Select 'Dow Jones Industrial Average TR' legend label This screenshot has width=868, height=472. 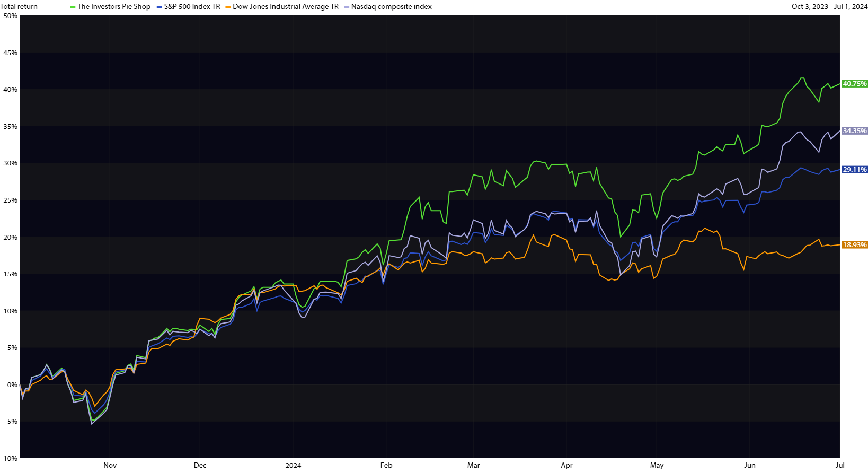(x=286, y=7)
